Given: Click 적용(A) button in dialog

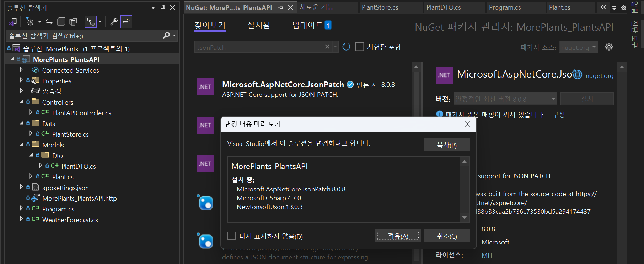Looking at the screenshot, I should tap(398, 236).
